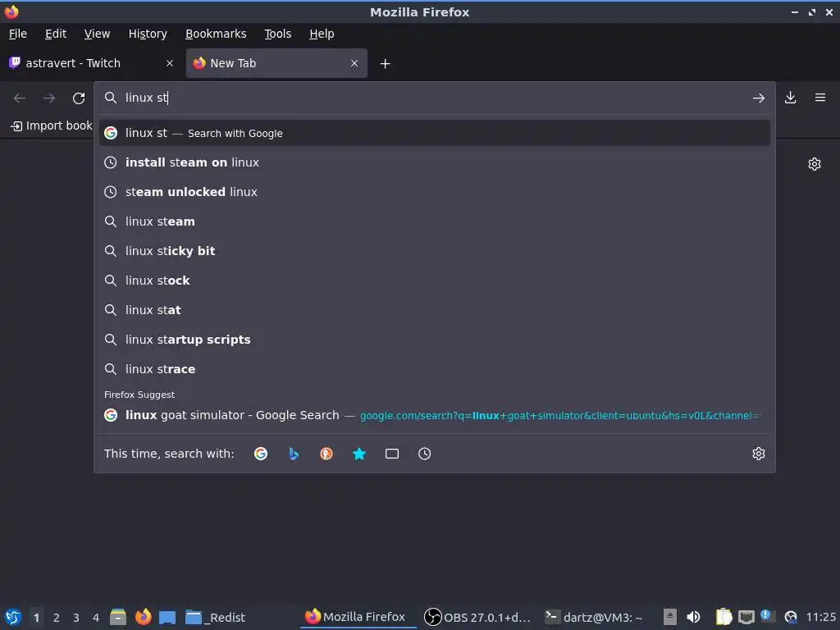Open new tab page personalize gear
Viewport: 840px width, 630px height.
tap(815, 164)
